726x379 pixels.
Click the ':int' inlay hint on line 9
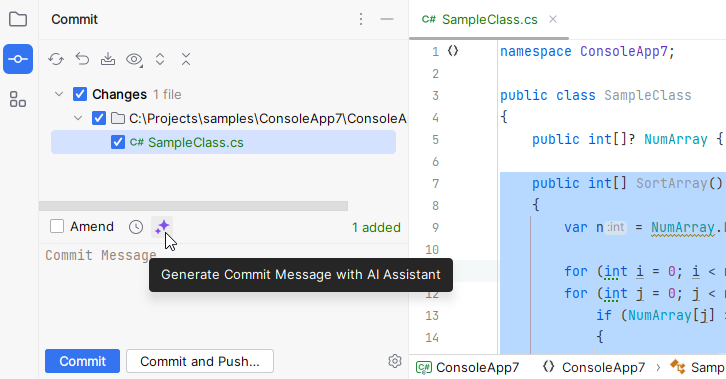point(616,227)
